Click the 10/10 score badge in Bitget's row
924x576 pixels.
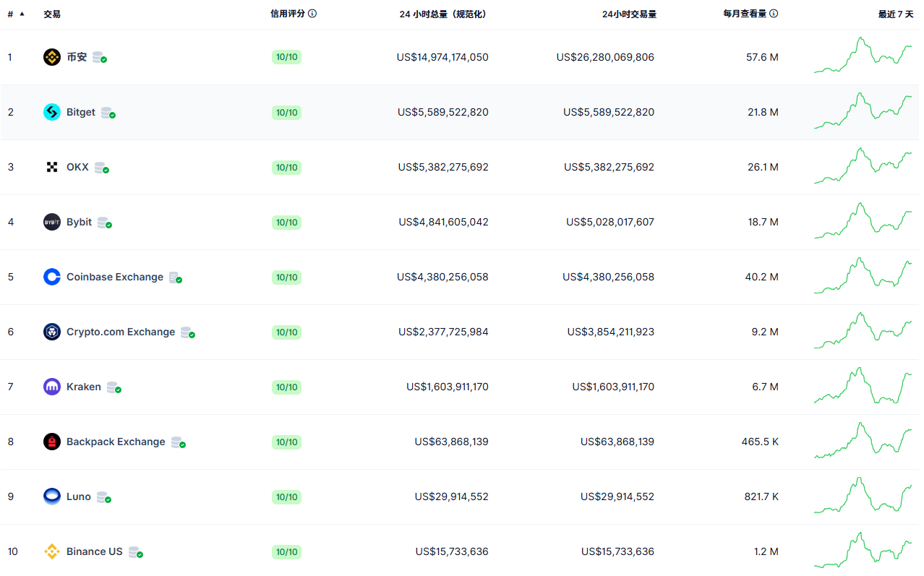coord(286,112)
